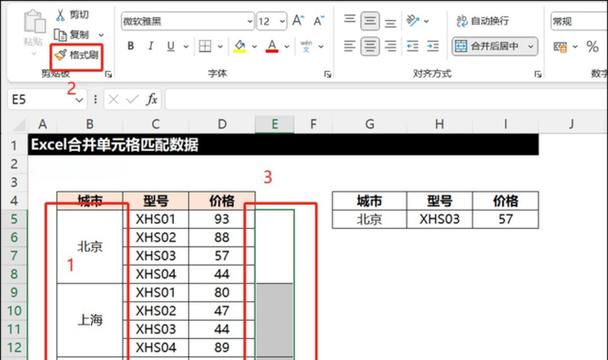Select row 7 header
This screenshot has height=360, width=608.
click(x=14, y=256)
